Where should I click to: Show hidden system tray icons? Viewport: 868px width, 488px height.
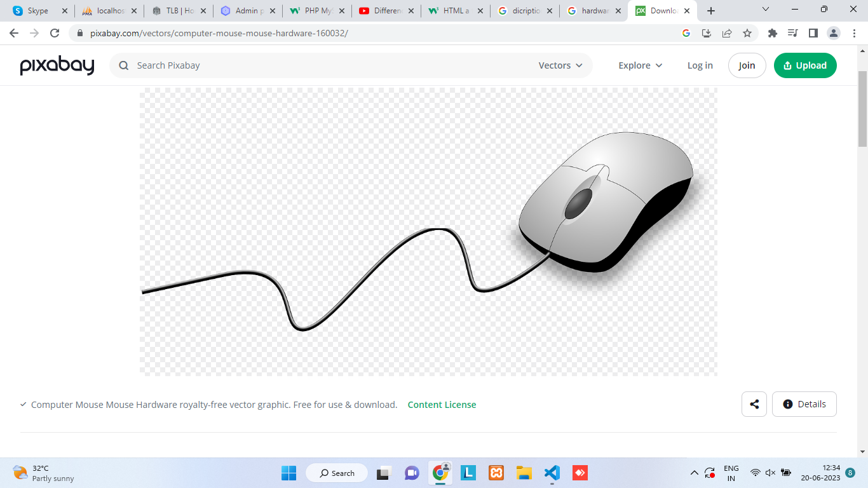[694, 473]
